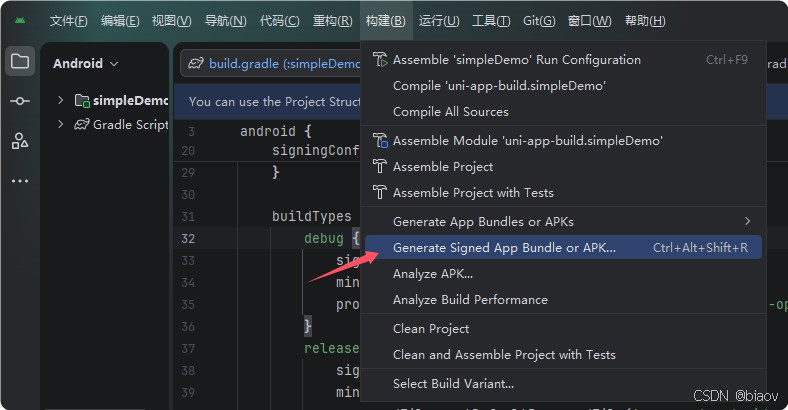Click hammer icon beside Assemble Module

pyautogui.click(x=380, y=141)
